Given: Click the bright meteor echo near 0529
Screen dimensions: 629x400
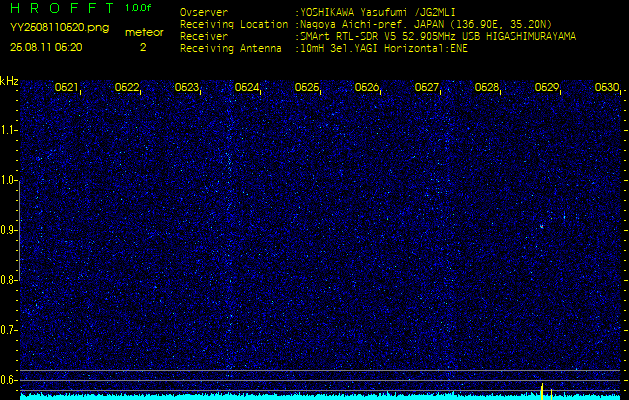Looking at the screenshot, I should click(542, 227).
